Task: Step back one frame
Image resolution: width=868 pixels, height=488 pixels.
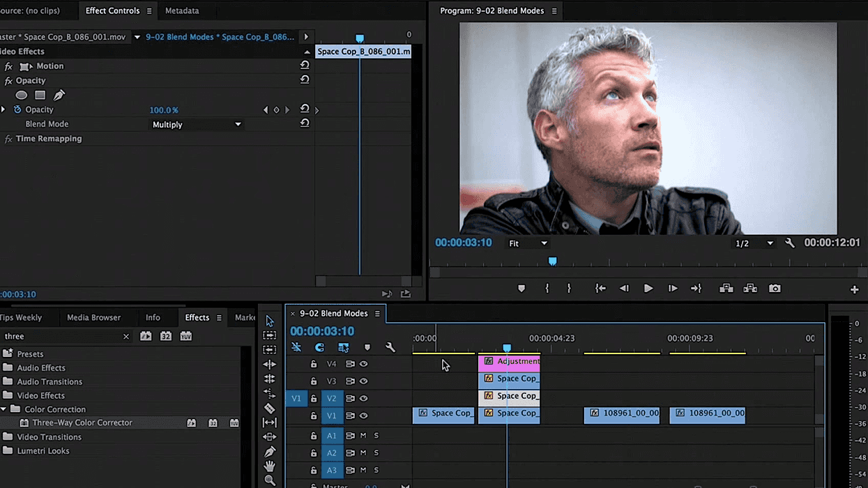Action: click(625, 289)
